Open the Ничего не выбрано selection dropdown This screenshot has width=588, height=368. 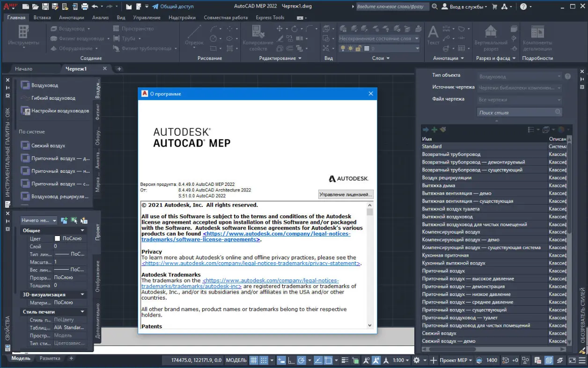point(39,220)
